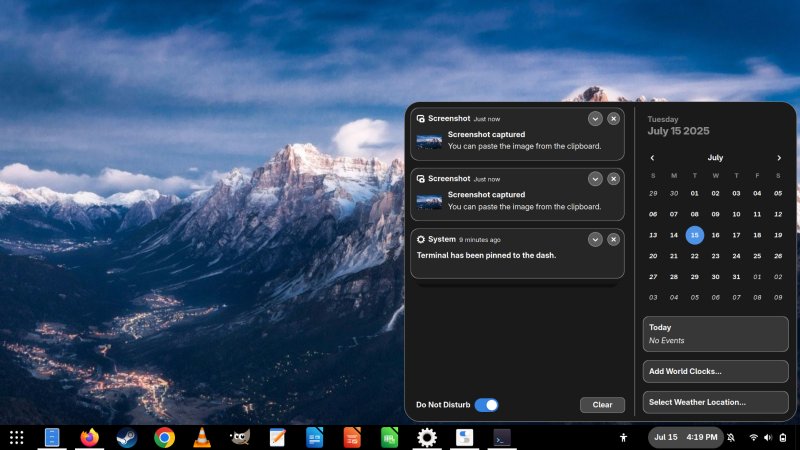Open the white app left of Terminal
Screen dimensions: 800x450
(464, 437)
